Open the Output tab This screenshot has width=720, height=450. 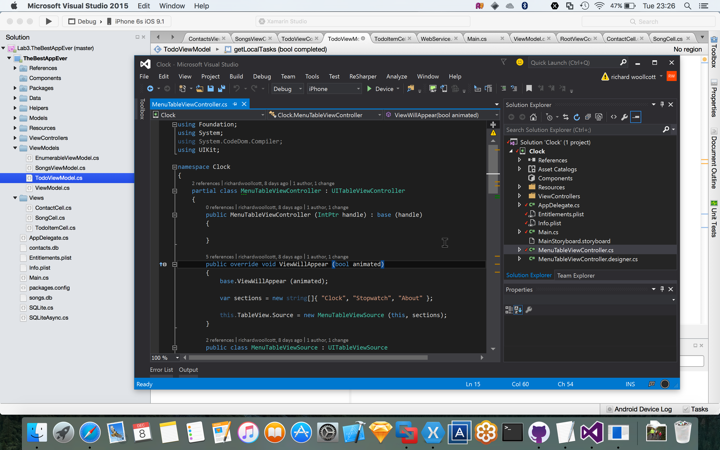pyautogui.click(x=188, y=370)
